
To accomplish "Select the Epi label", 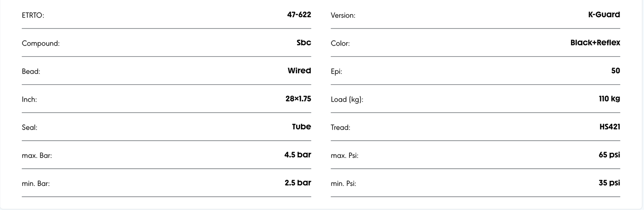I will [337, 71].
